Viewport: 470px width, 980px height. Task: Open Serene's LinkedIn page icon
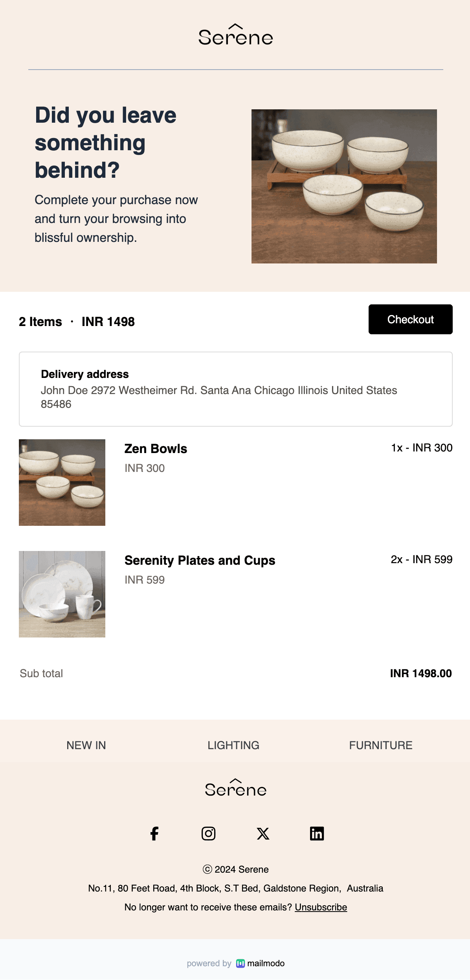click(x=317, y=833)
